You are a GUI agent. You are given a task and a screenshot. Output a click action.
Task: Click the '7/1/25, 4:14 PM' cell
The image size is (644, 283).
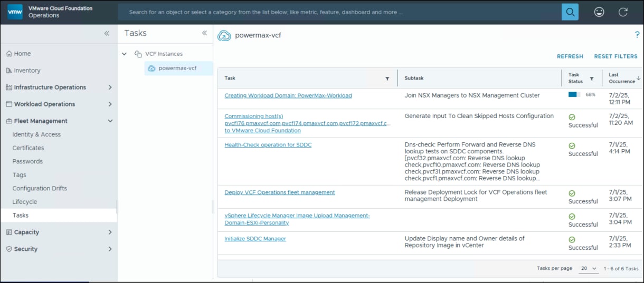tap(619, 149)
